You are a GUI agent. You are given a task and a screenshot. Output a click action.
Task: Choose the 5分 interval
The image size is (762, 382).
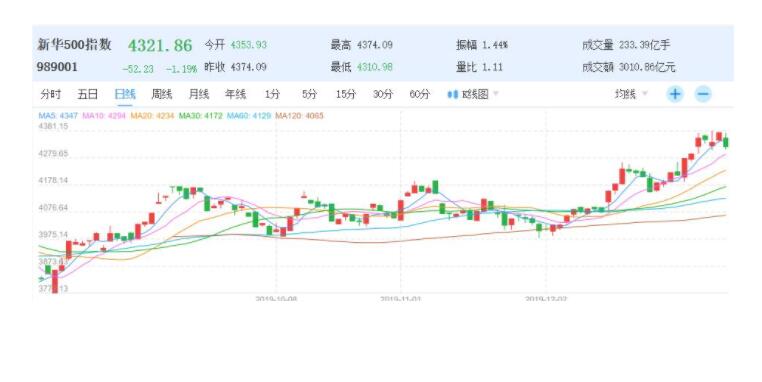pos(309,94)
